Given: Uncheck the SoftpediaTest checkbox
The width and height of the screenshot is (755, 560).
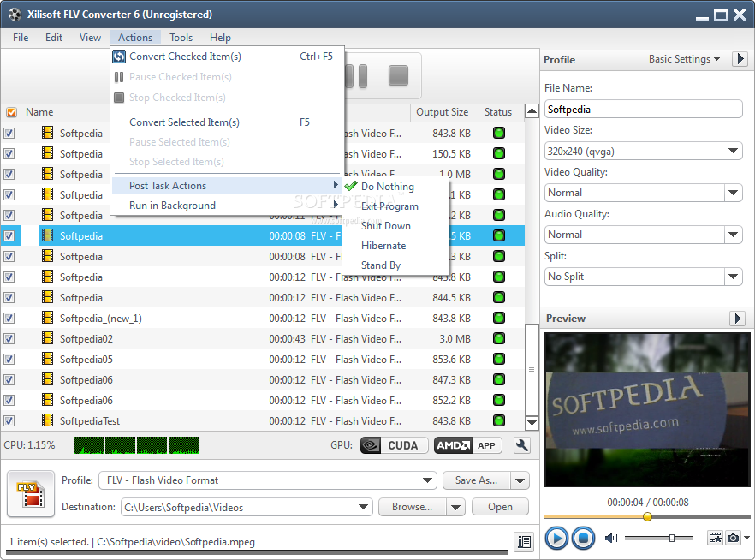Looking at the screenshot, I should (9, 420).
